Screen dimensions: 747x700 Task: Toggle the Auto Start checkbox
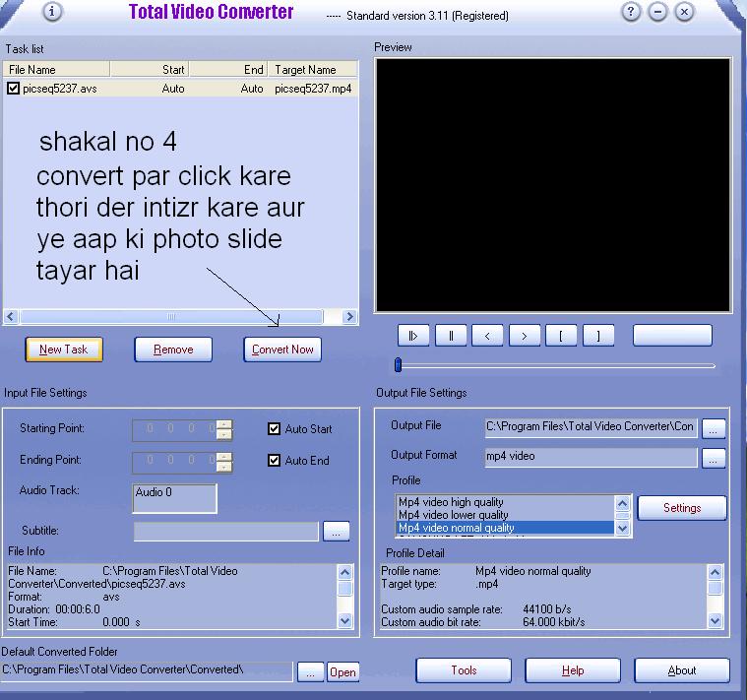pyautogui.click(x=275, y=429)
